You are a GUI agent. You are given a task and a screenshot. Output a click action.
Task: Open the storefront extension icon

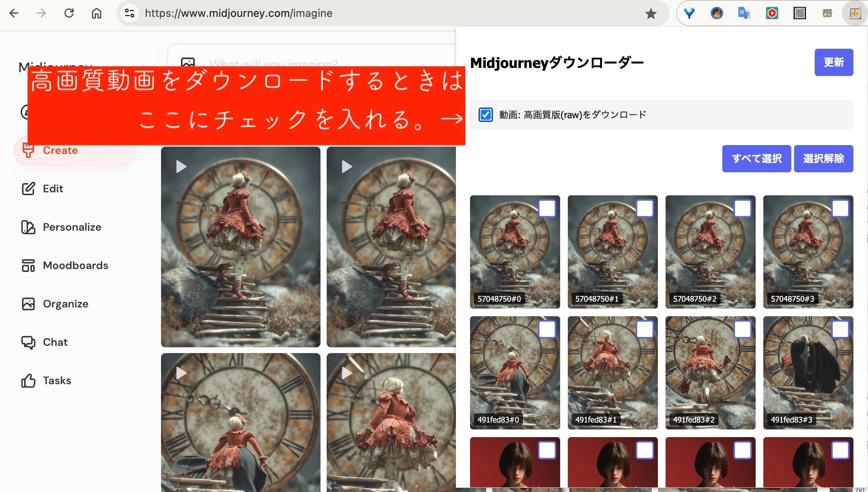[827, 13]
